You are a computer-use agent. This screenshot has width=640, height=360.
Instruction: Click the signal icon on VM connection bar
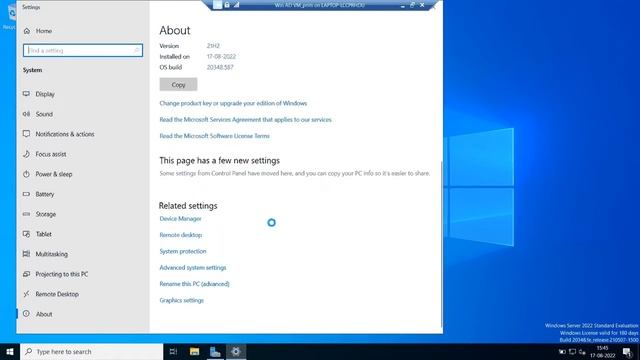coord(236,5)
